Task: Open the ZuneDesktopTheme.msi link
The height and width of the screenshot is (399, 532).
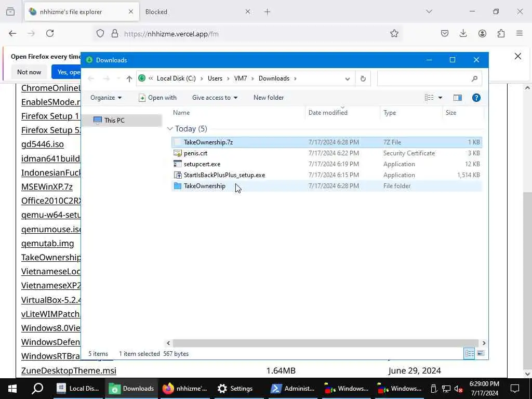Action: [69, 370]
